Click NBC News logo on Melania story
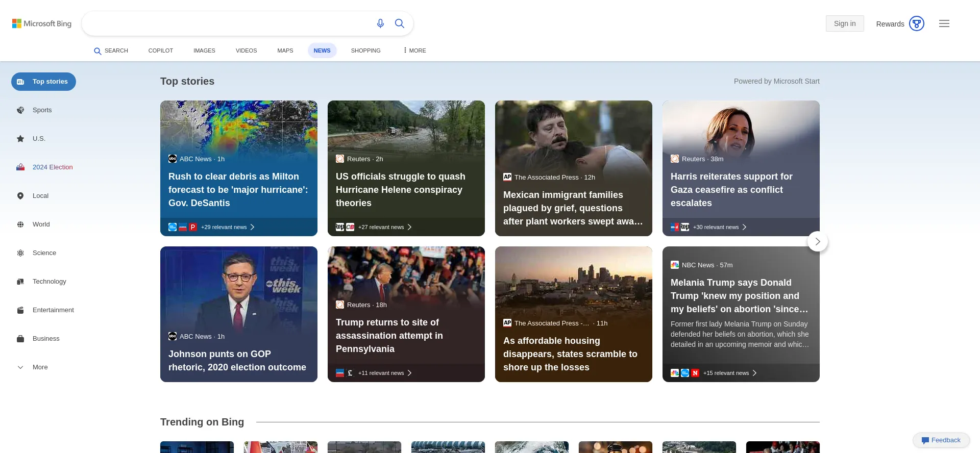Viewport: 980px width, 453px height. click(x=675, y=265)
